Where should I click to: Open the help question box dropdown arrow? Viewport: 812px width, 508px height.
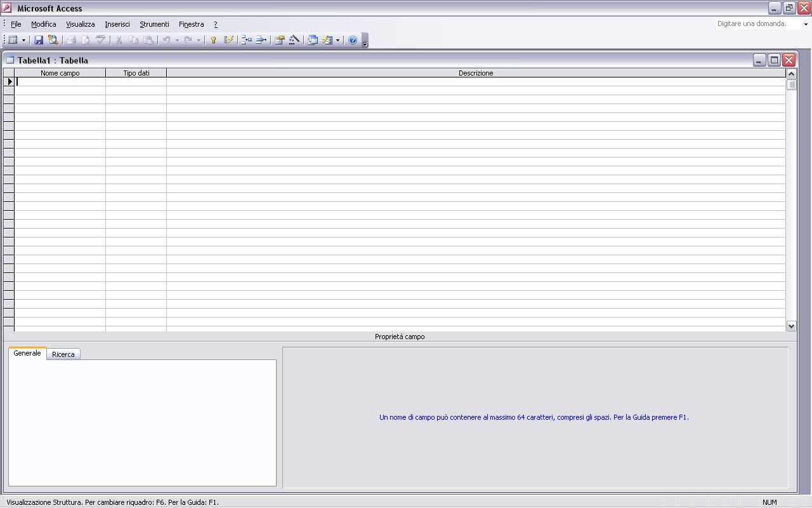click(806, 24)
